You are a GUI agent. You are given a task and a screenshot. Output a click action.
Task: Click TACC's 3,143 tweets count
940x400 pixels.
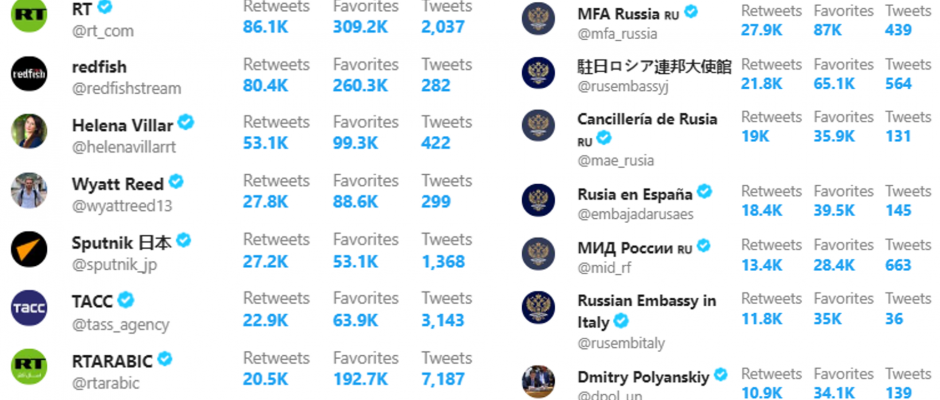pos(442,321)
